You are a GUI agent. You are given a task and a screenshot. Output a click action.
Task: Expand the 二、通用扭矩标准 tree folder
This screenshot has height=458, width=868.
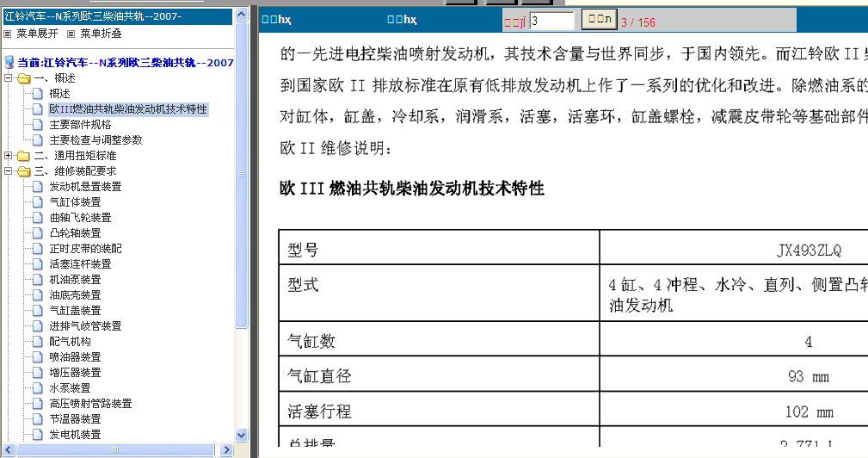[x=8, y=156]
